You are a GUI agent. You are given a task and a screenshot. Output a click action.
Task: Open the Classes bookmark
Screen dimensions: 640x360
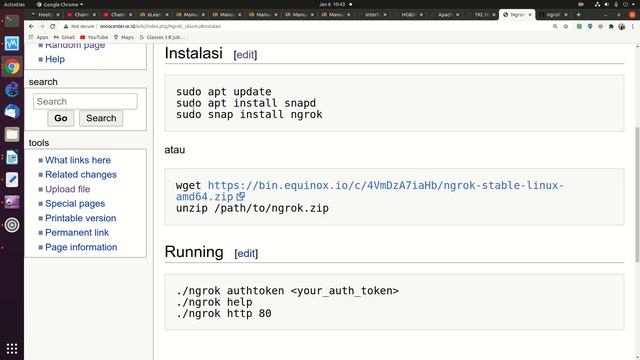162,37
